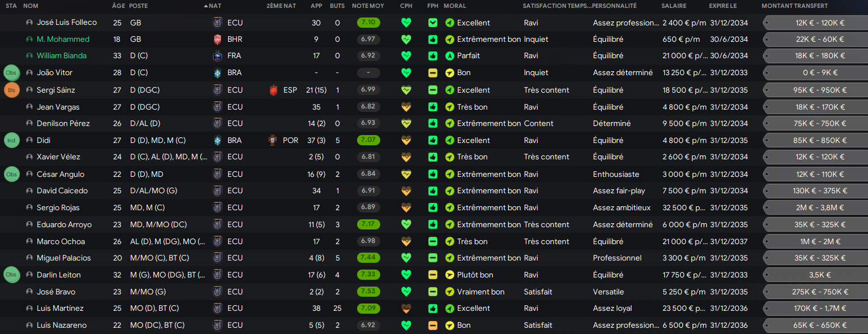This screenshot has height=334, width=868.
Task: Open the Sergio Rojas name link
Action: tap(58, 208)
